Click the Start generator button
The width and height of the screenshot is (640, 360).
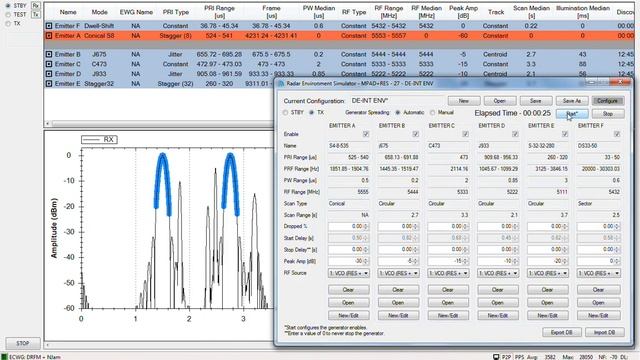(x=572, y=114)
